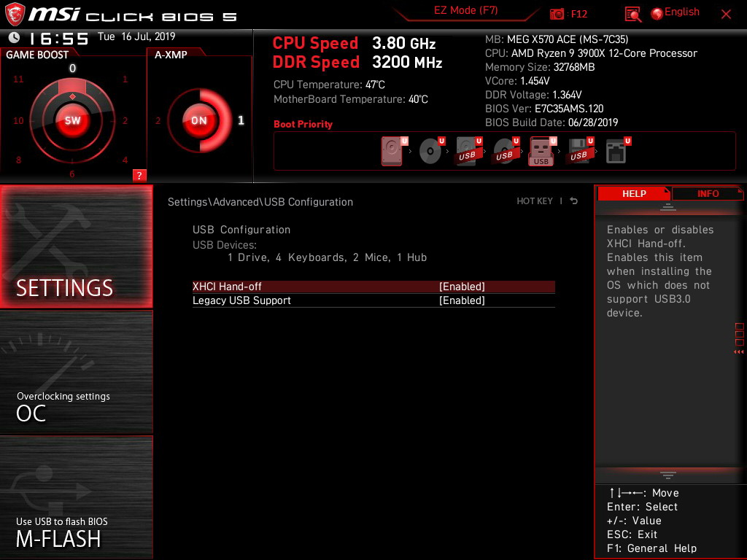Image resolution: width=747 pixels, height=560 pixels.
Task: Click the MSI dragon shield logo
Action: click(15, 15)
